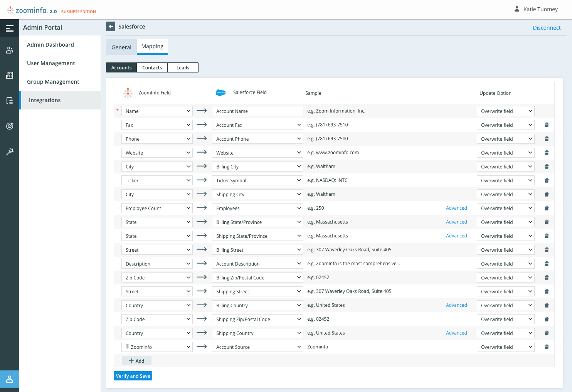Image resolution: width=572 pixels, height=392 pixels.
Task: Delete the Account Source mapping row
Action: [547, 347]
